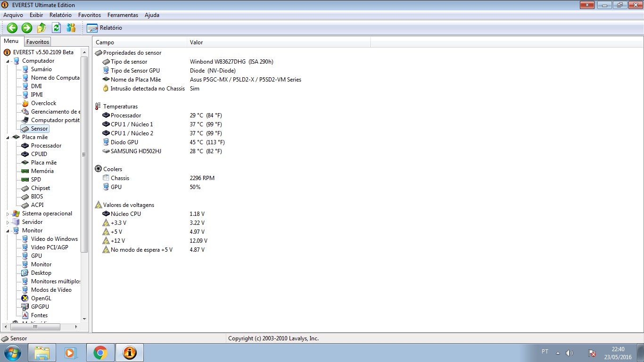Select the Monitores múltiplos tree entry
This screenshot has width=644, height=362.
(x=50, y=281)
